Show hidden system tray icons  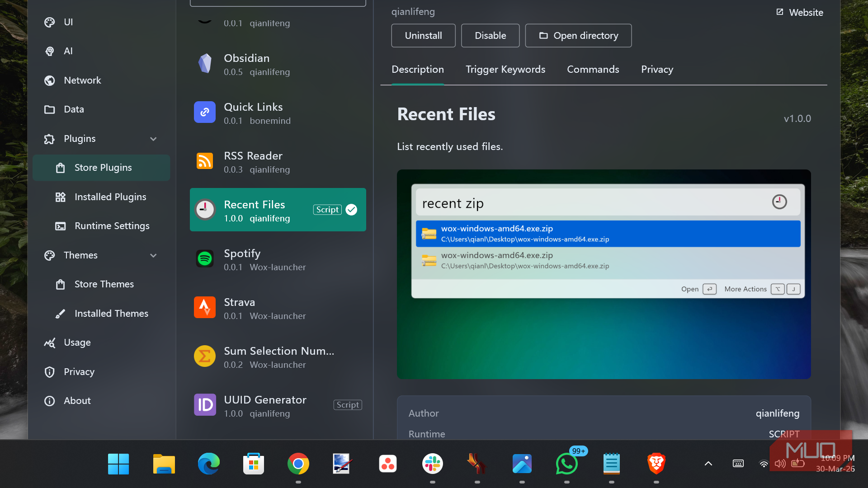tap(708, 464)
